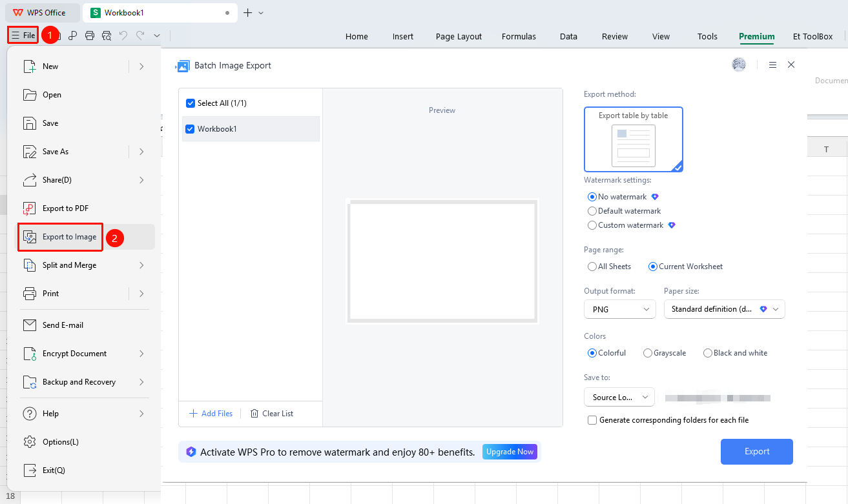This screenshot has height=504, width=848.
Task: Click the Split and Merge icon
Action: [30, 265]
